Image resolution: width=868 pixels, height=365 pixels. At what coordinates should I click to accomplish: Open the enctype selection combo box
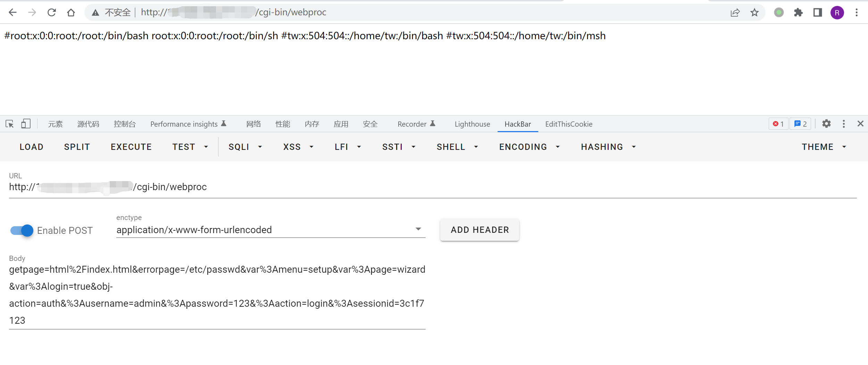[270, 230]
